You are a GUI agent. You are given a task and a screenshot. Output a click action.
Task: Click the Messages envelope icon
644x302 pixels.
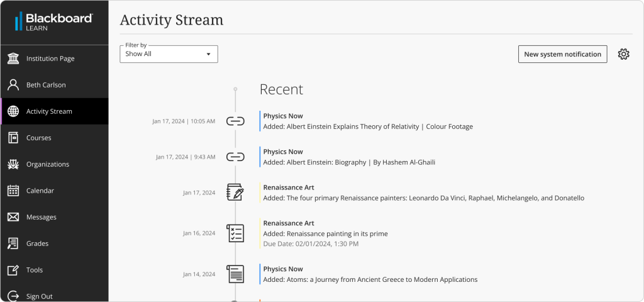point(13,217)
